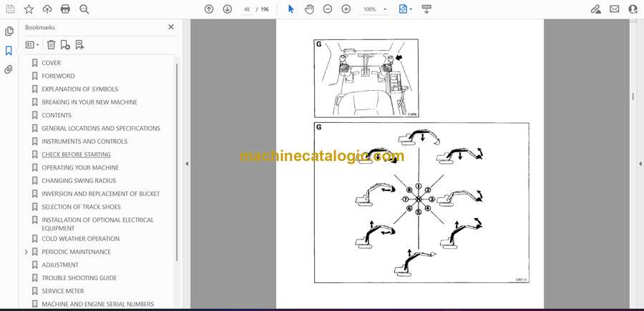Delete the selected bookmark
The image size is (644, 311).
[x=51, y=45]
